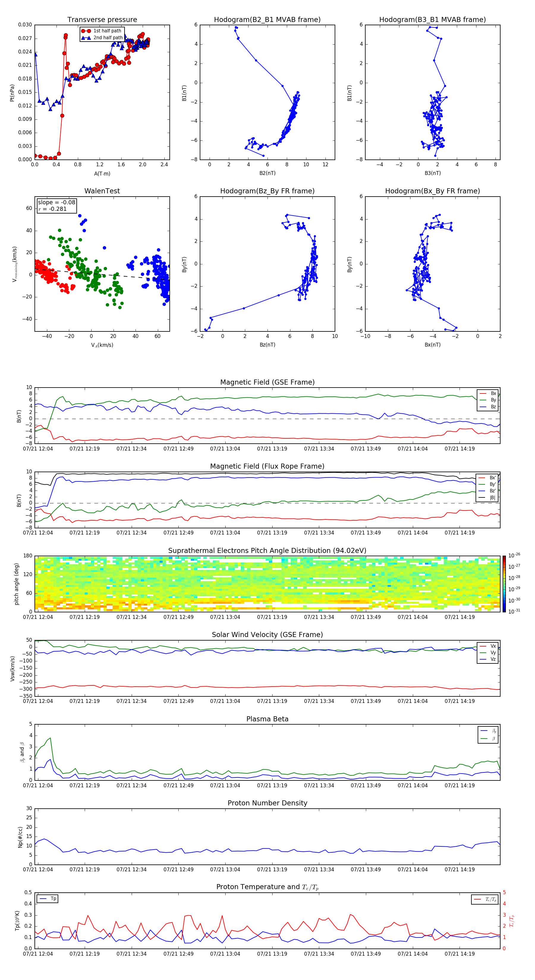Click the 'Pt(nPa)' y-axis label
The image size is (535, 980).
12,93
